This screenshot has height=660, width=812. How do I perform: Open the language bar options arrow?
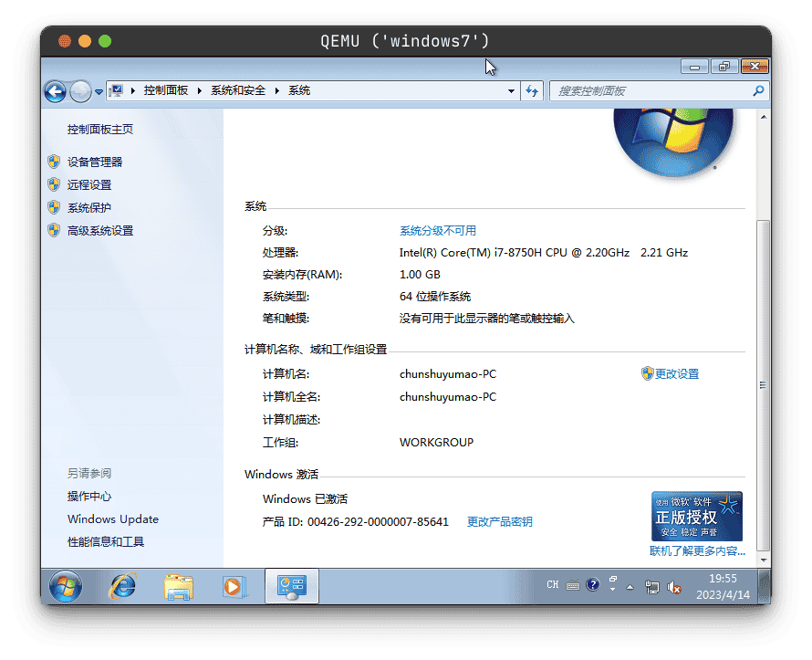[x=612, y=590]
